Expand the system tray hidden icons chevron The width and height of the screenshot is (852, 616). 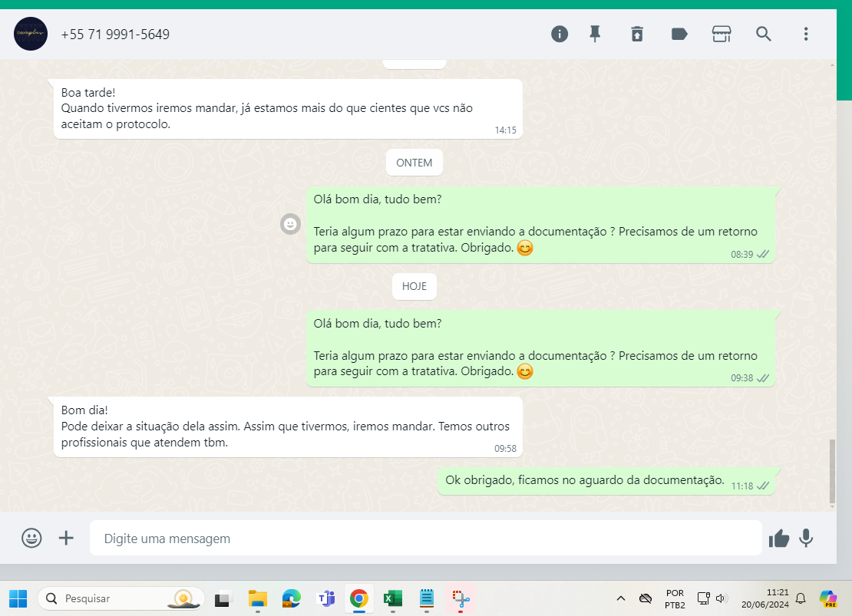pos(621,598)
